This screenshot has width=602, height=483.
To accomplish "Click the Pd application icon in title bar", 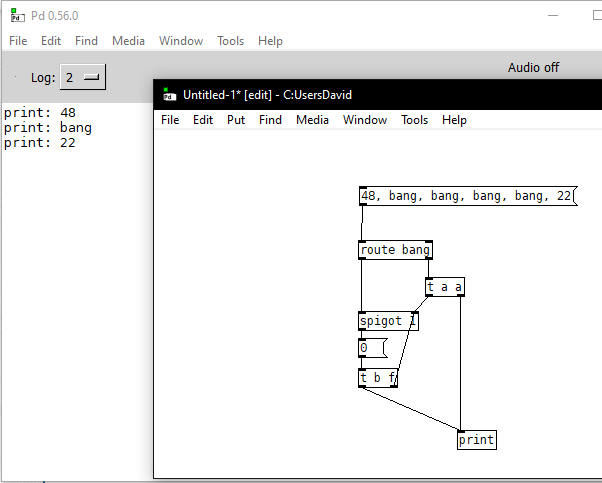I will click(17, 15).
